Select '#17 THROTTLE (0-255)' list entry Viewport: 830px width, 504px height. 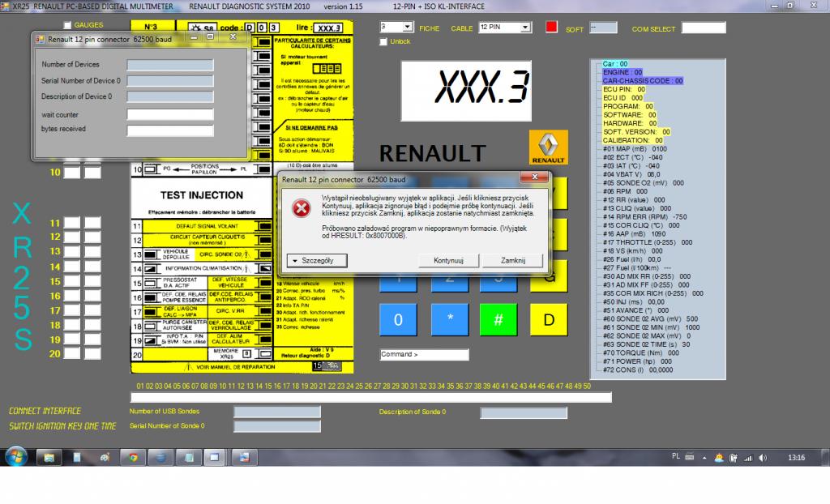(x=648, y=242)
